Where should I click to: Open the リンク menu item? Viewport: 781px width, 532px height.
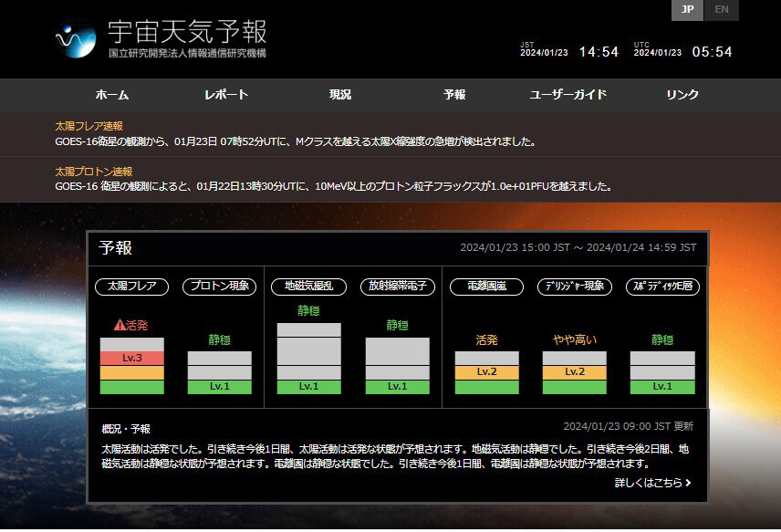click(682, 95)
